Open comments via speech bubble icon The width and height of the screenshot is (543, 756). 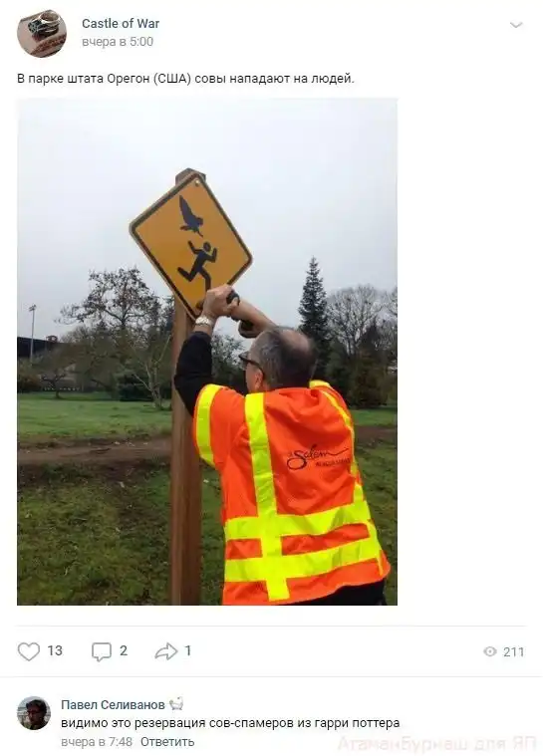(102, 651)
